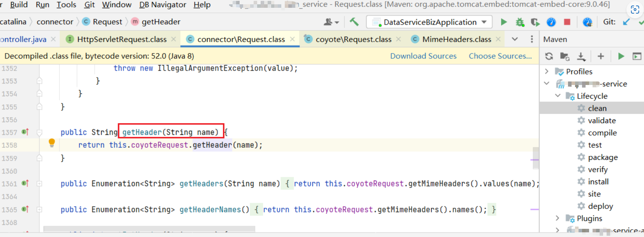Viewport: 644px width, 237px height.
Task: Close the coyote\Request.class tab
Action: pos(398,39)
